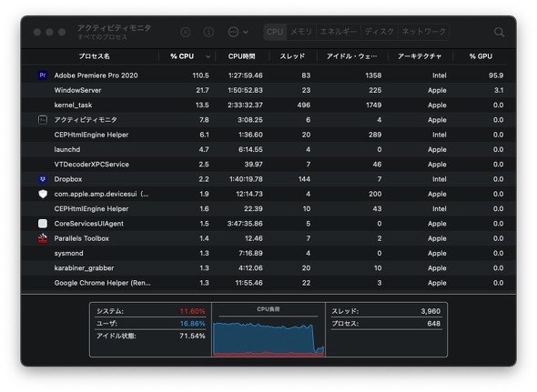Click the 1749 idle wake-ups value
The width and height of the screenshot is (537, 392).
point(373,106)
